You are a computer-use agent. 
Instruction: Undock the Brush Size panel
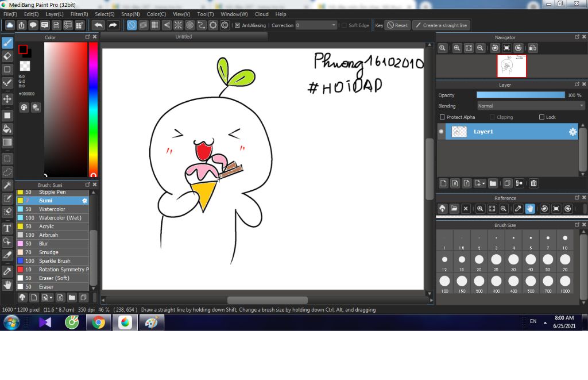(577, 225)
